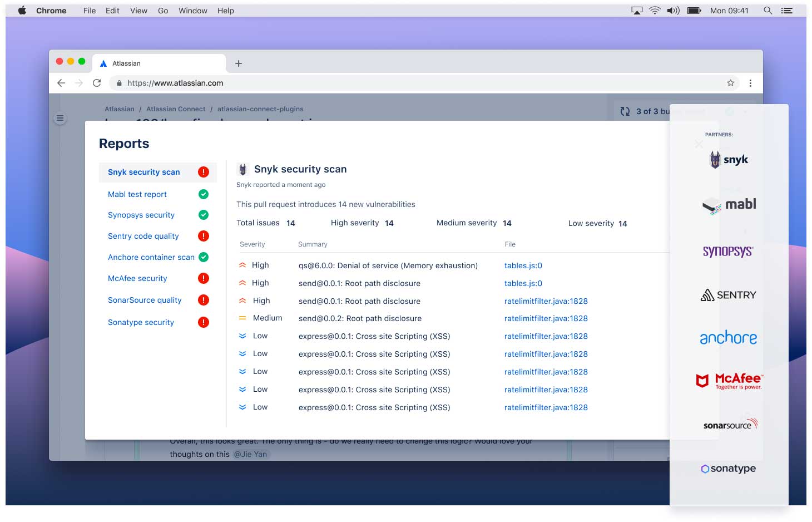This screenshot has width=812, height=522.
Task: Click the red alert icon beside Sonatype security
Action: coord(204,322)
